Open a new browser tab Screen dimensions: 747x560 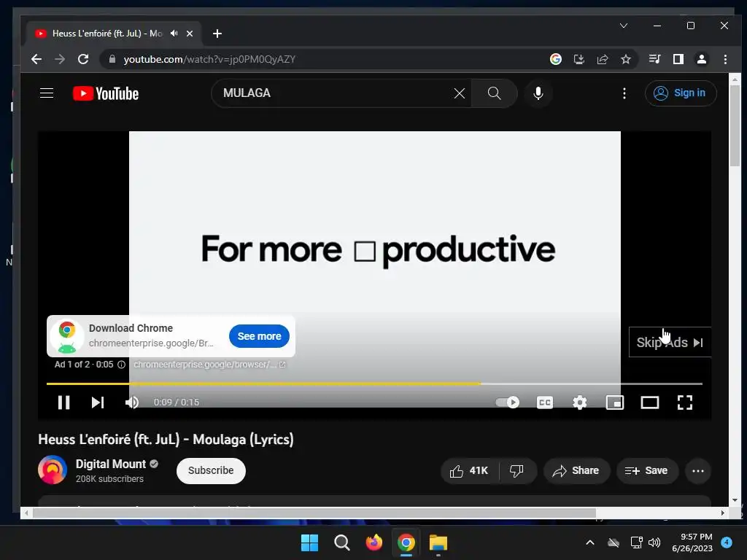tap(217, 34)
